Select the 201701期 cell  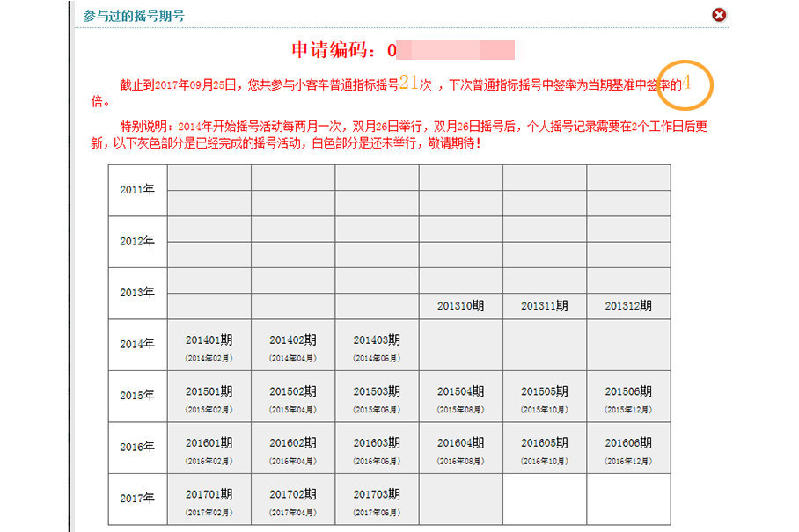(x=209, y=499)
